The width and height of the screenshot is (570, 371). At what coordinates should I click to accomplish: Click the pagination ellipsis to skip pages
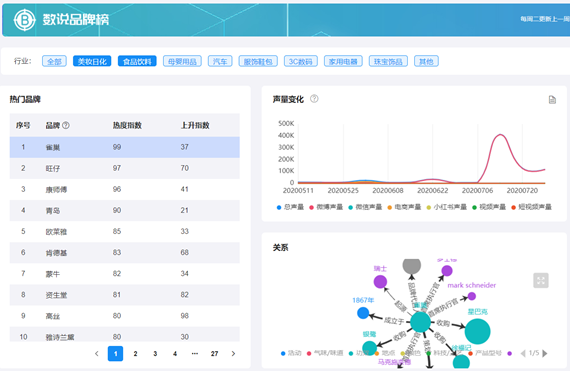[195, 354]
